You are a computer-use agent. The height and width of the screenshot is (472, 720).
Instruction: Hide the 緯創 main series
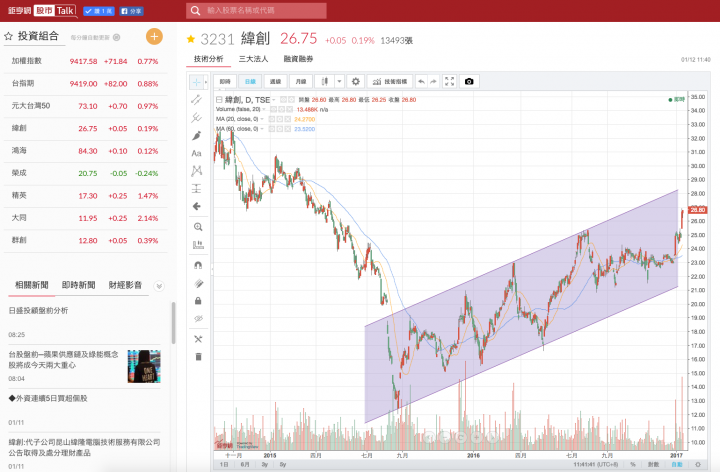283,100
